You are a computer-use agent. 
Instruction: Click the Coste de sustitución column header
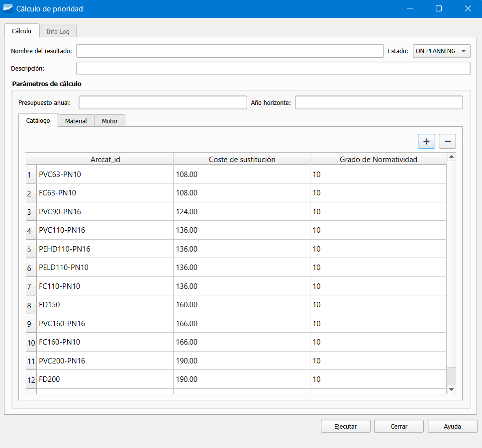pos(242,159)
